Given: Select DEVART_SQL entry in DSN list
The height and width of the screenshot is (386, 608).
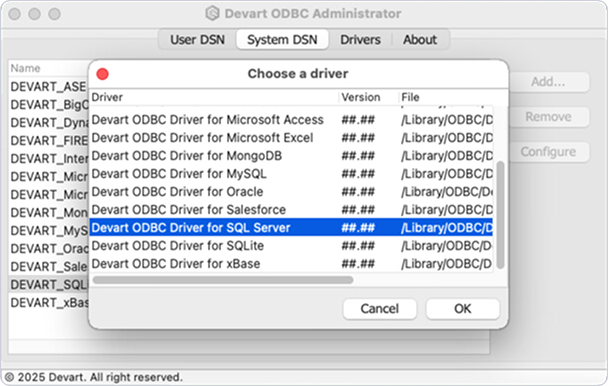Looking at the screenshot, I should pyautogui.click(x=48, y=285).
